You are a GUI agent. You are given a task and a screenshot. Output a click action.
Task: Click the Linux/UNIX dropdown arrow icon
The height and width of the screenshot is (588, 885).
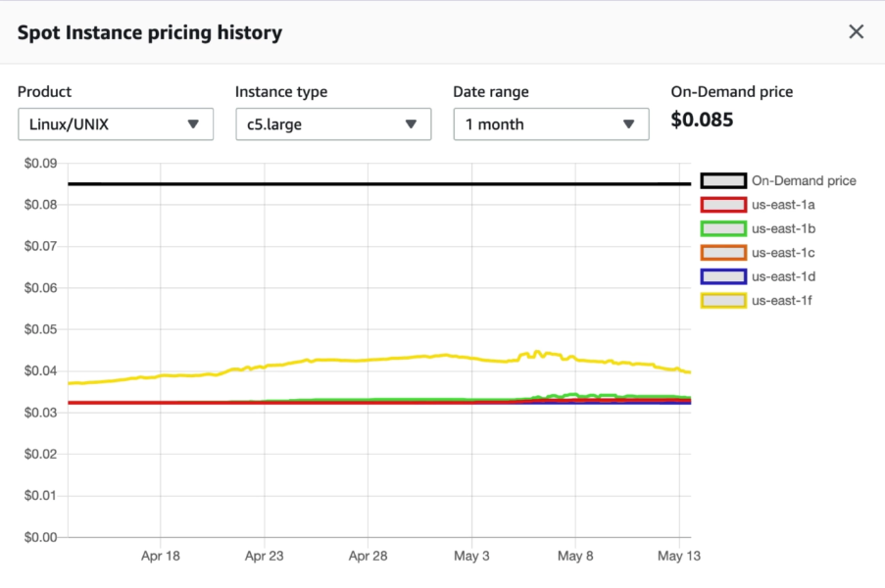pos(193,124)
